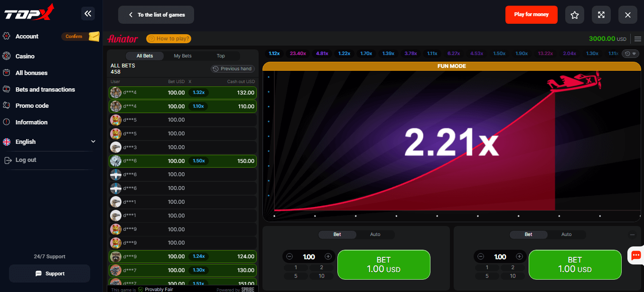
Task: Switch right bet panel to Bet mode
Action: point(528,234)
